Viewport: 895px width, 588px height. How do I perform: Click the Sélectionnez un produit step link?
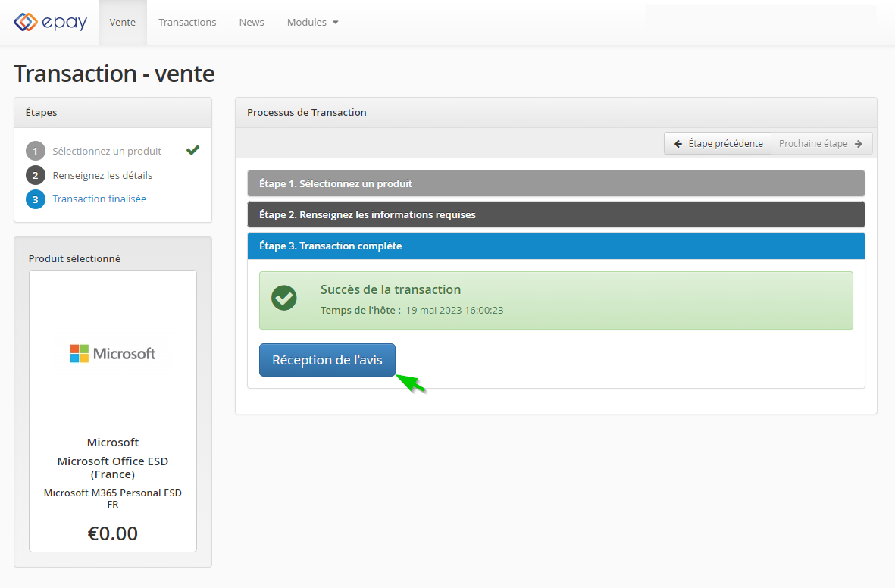click(107, 152)
